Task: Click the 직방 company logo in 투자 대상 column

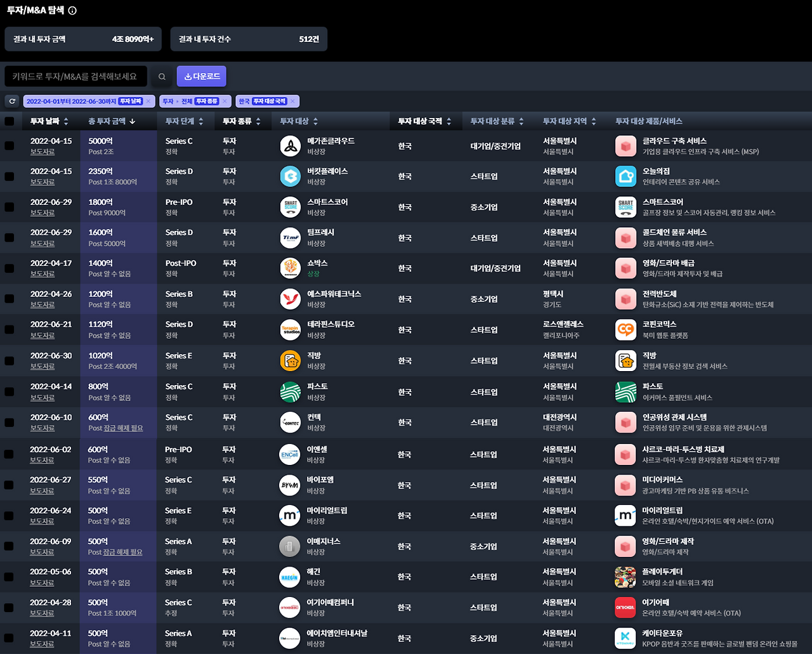Action: pyautogui.click(x=291, y=360)
